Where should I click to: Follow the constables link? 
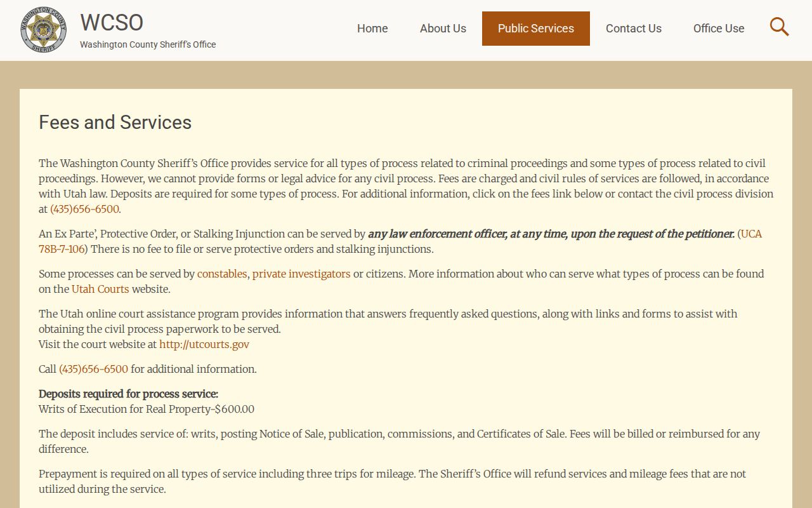222,274
